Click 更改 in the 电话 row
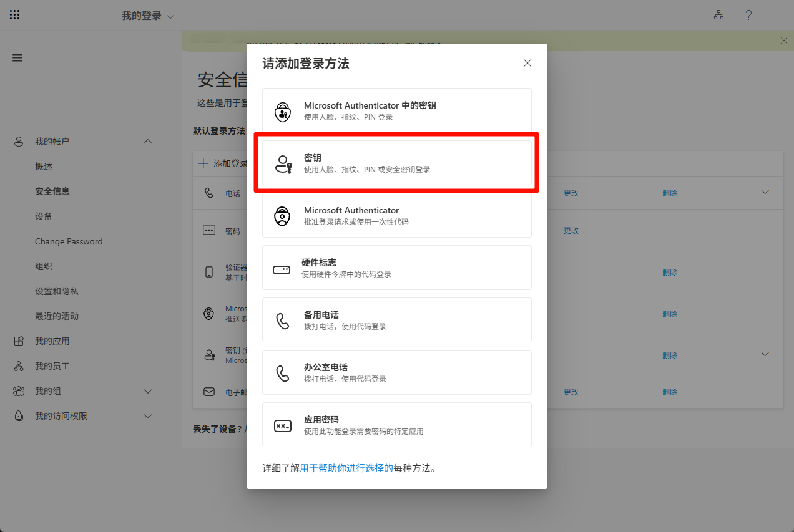 click(x=571, y=193)
